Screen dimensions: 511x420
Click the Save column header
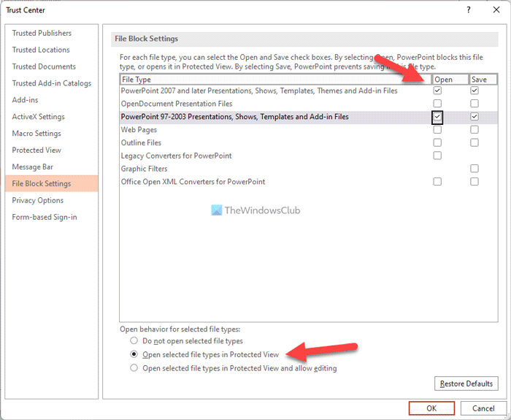(x=483, y=80)
